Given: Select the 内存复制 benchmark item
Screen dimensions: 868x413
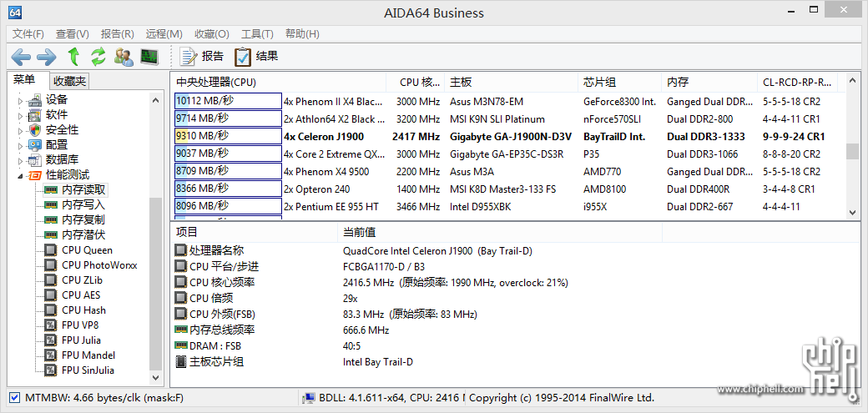Looking at the screenshot, I should click(x=83, y=219).
